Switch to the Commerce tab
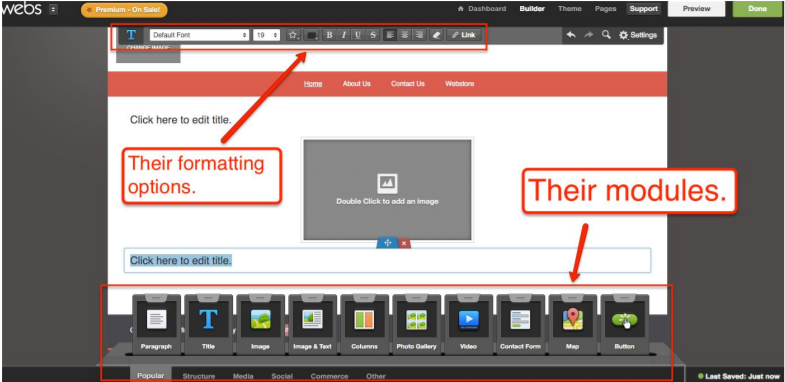Viewport: 785px width, 382px height. click(329, 376)
